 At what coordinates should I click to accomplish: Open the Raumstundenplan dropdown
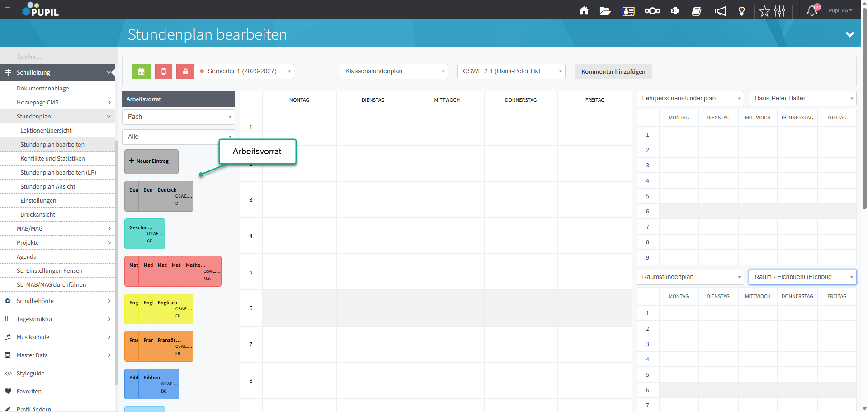pos(690,277)
